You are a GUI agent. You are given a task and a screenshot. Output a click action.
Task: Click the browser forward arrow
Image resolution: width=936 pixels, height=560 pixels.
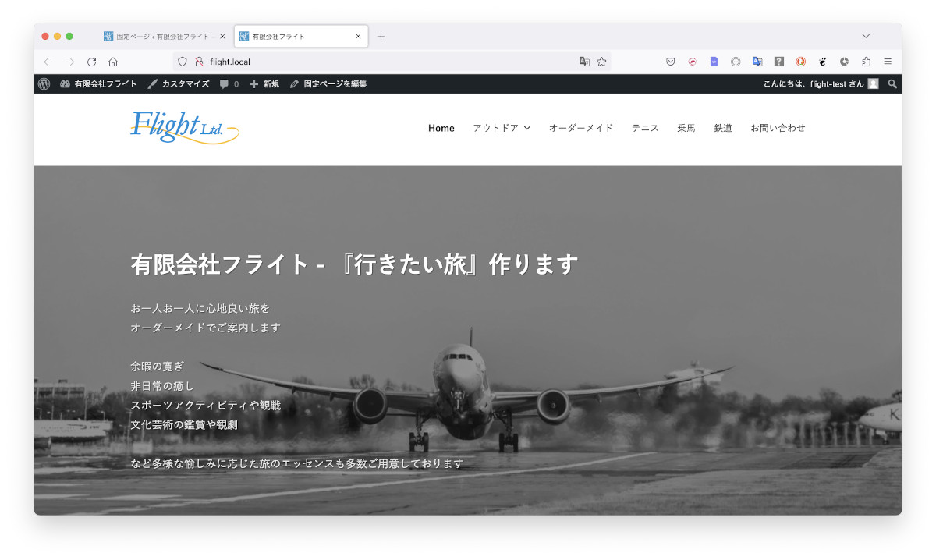point(70,62)
